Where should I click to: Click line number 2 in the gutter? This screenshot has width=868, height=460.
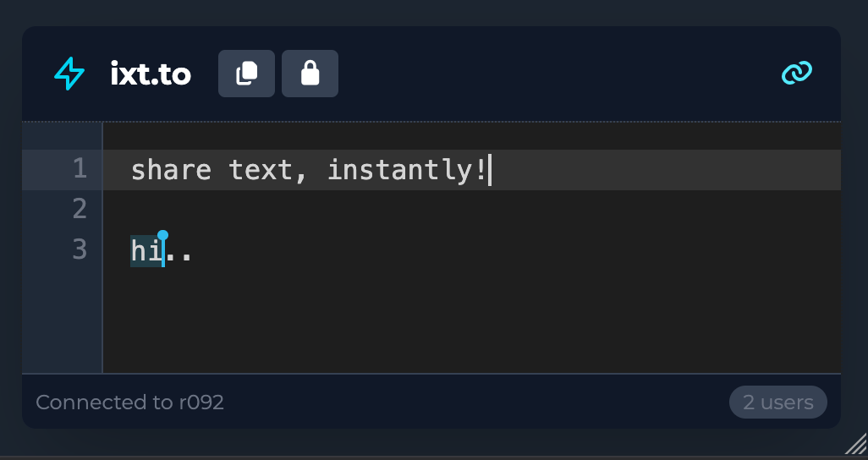coord(80,209)
